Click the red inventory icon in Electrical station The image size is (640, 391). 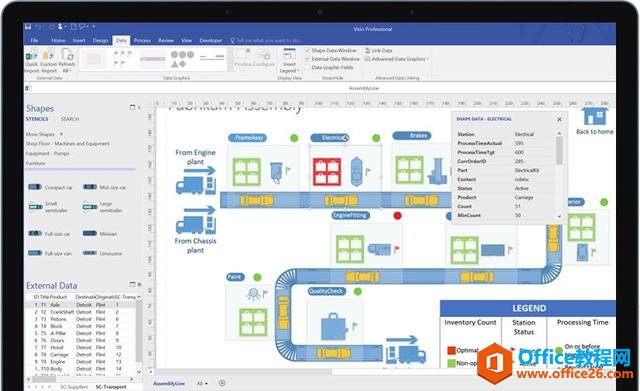coord(327,171)
